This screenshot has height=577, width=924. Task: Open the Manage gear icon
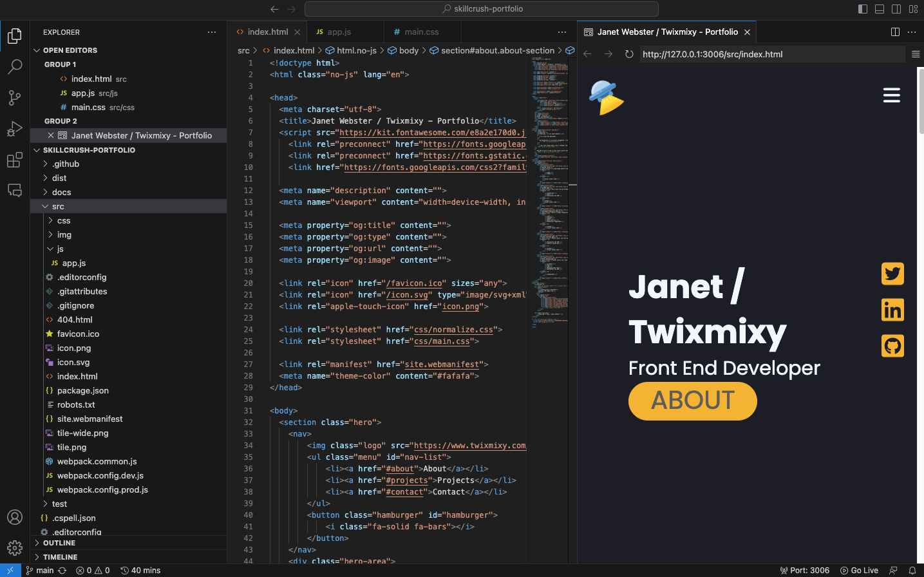pyautogui.click(x=15, y=548)
